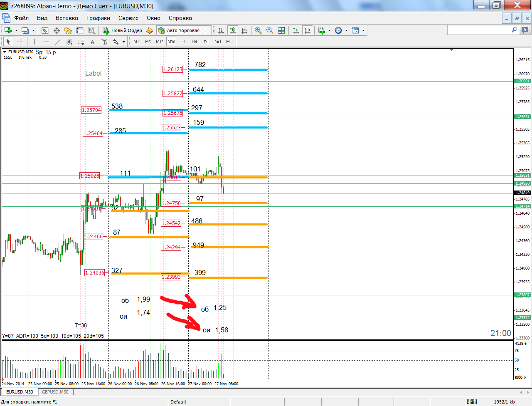Expand the periods dropdown arrow
532x406 pixels.
click(346, 30)
